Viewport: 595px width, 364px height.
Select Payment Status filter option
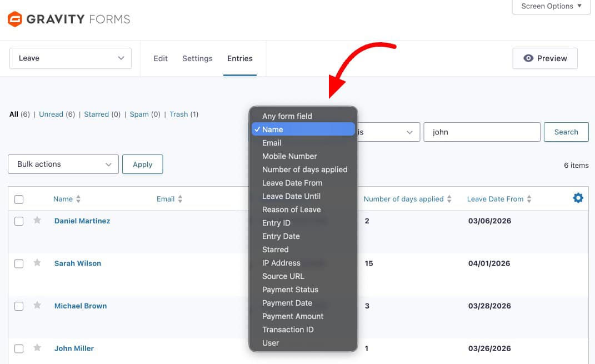tap(303, 289)
